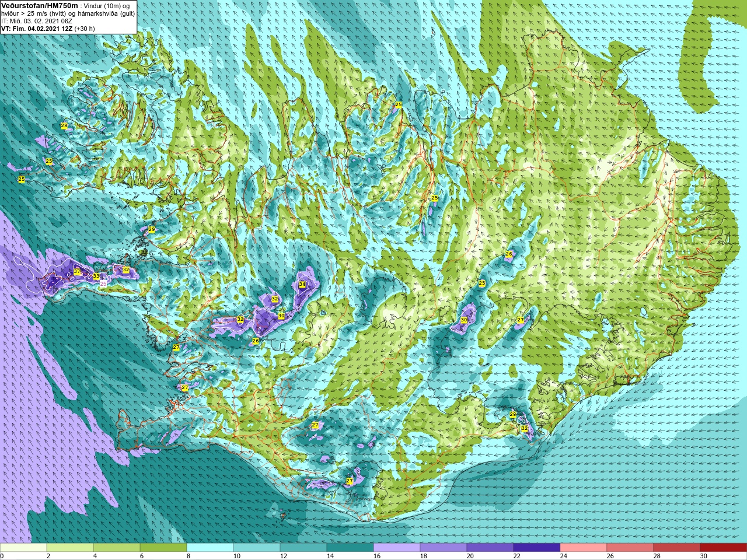
Task: Click the medium purple 18–20 m/s legend swatch
Action: [x=444, y=548]
